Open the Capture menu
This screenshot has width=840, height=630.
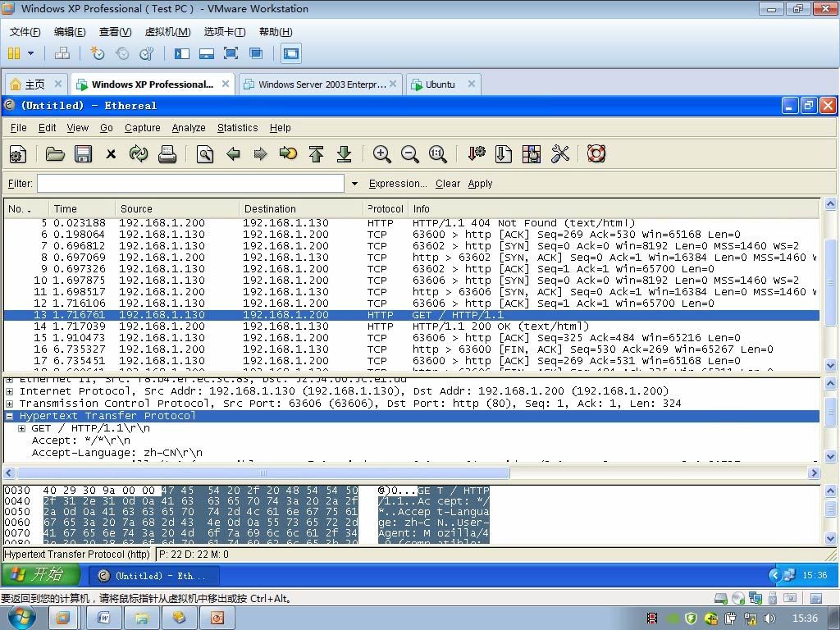pyautogui.click(x=143, y=127)
